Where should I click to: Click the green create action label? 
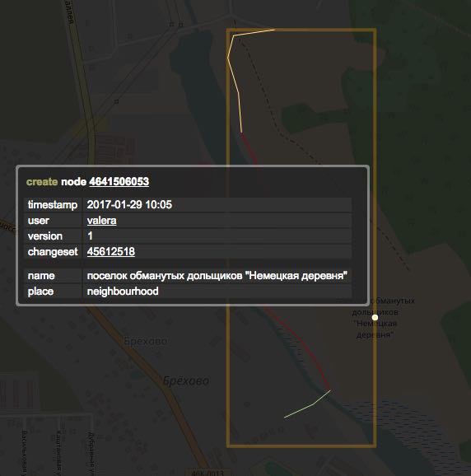(x=42, y=181)
